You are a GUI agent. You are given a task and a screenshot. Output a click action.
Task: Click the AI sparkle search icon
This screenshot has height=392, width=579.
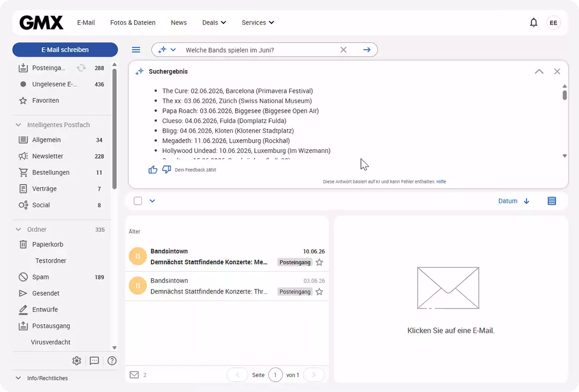tap(162, 50)
